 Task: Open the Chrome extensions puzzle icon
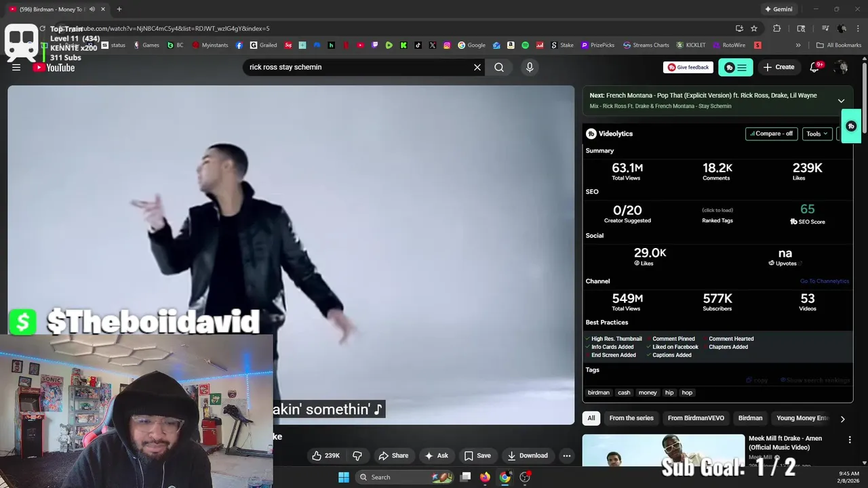(777, 28)
